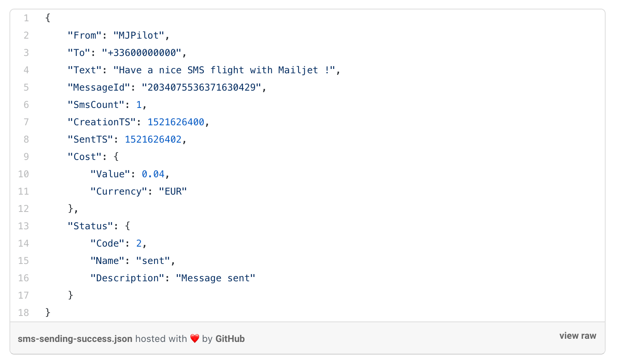Click the Cost Value 0.04
619x364 pixels.
click(x=153, y=174)
